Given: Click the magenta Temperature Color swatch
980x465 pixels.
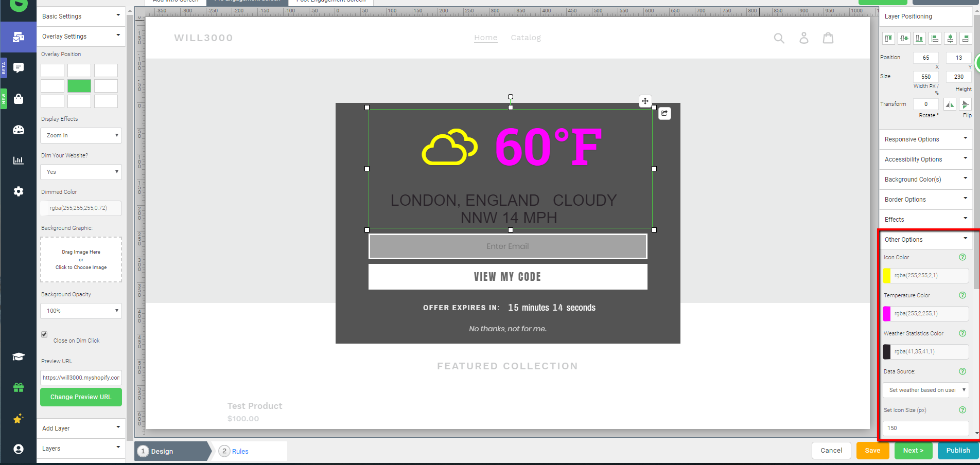Looking at the screenshot, I should (887, 313).
